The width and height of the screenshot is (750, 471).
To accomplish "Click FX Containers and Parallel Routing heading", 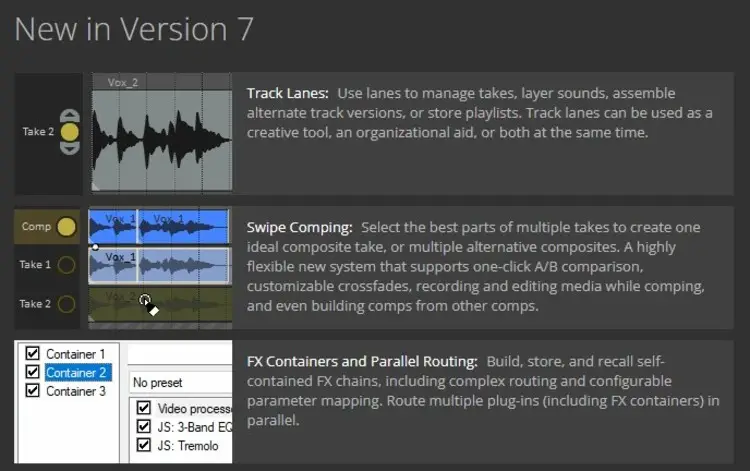I will click(362, 361).
